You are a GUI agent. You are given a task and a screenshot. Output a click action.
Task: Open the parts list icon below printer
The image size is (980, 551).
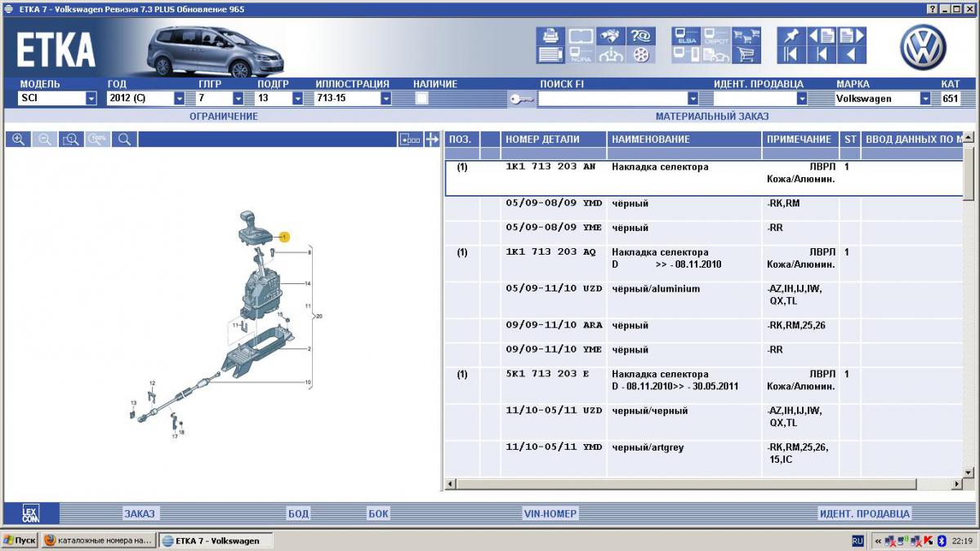coord(550,55)
